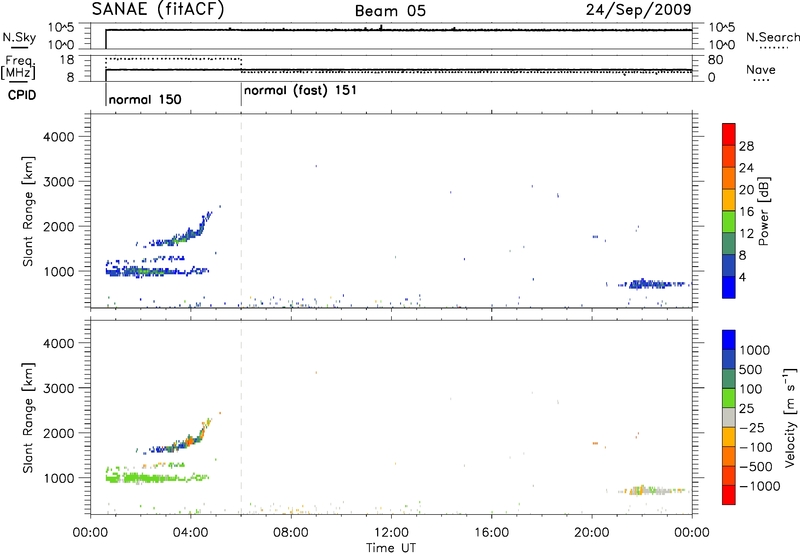Click the -25 tick on Velocity colorbar

[x=752, y=427]
